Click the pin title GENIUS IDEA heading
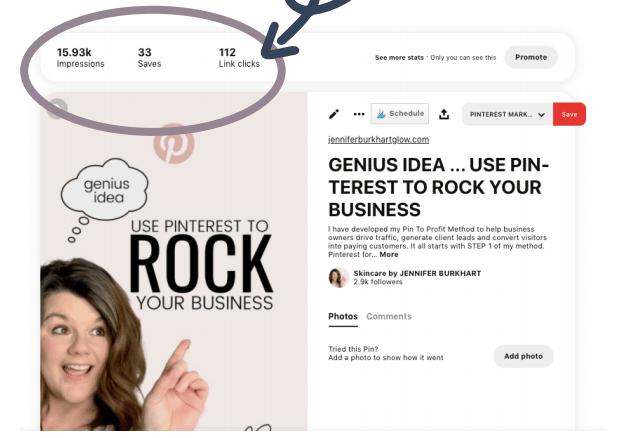Viewport: 635px width, 438px height. click(439, 187)
